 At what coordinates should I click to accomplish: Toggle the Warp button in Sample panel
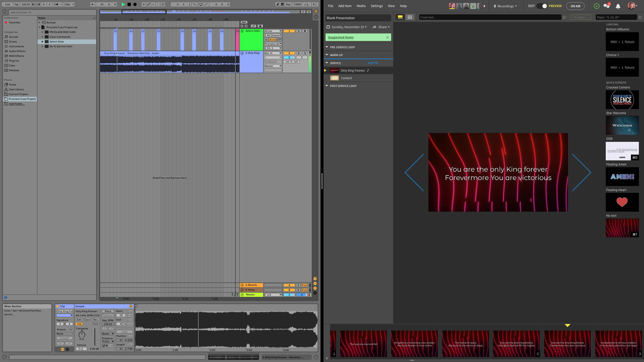pos(108,311)
